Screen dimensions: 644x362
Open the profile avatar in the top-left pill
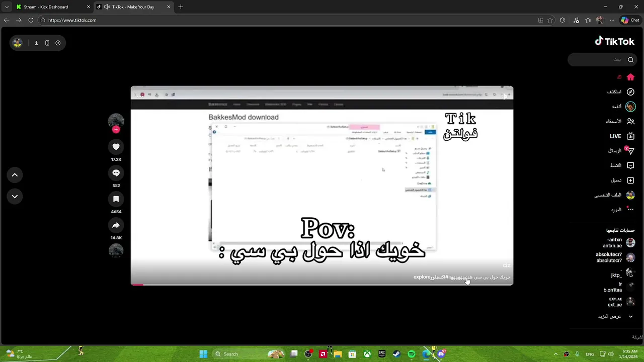pyautogui.click(x=18, y=43)
